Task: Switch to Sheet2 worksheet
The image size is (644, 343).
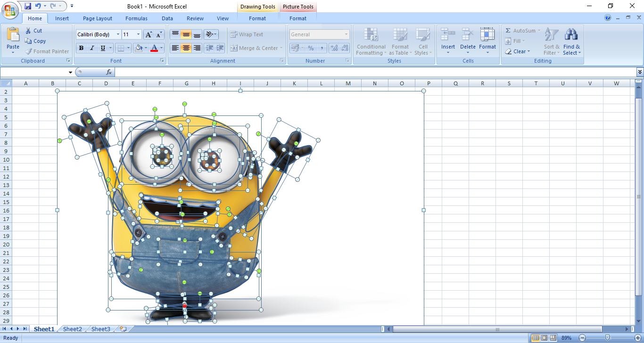Action: tap(73, 329)
